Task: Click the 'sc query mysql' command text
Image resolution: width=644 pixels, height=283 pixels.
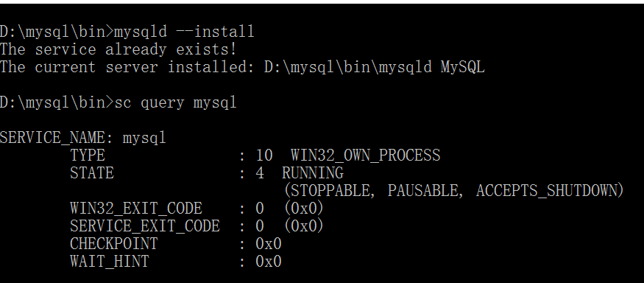Action: (x=175, y=102)
